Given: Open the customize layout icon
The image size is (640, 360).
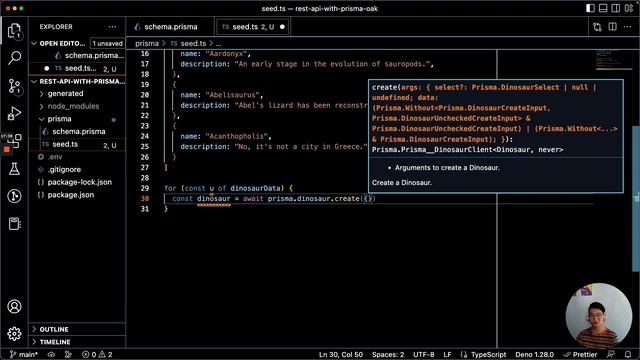Looking at the screenshot, I should point(629,8).
